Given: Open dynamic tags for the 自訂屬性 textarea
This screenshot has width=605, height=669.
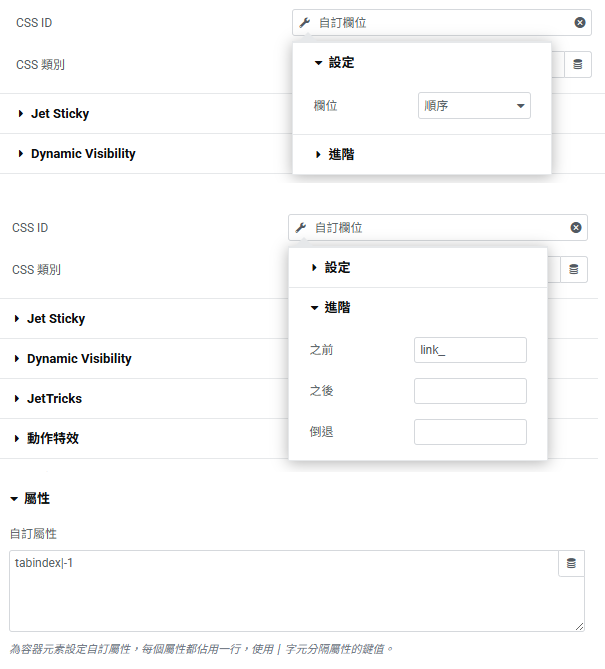Looking at the screenshot, I should tap(571, 564).
